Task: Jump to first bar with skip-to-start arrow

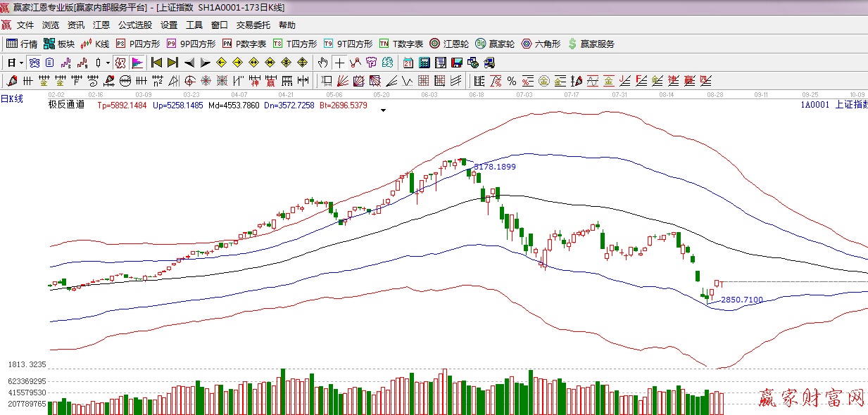Action: 156,63
